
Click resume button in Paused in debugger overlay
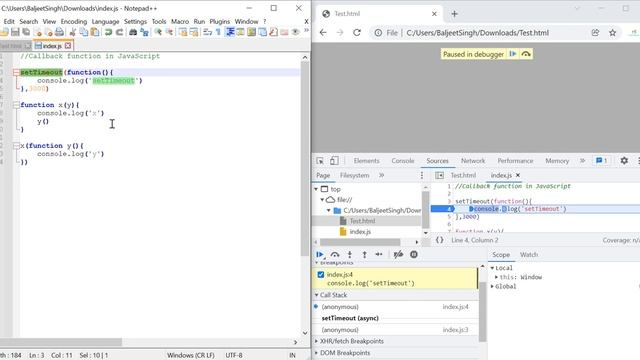[x=513, y=54]
